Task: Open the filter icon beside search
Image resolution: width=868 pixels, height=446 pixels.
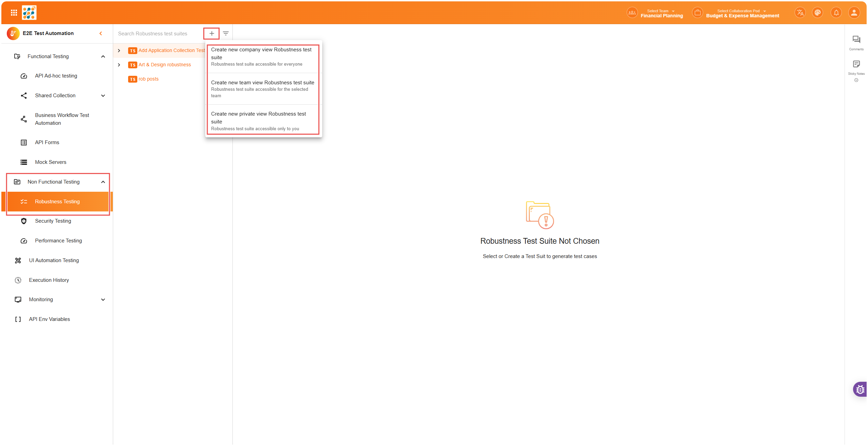Action: 226,33
